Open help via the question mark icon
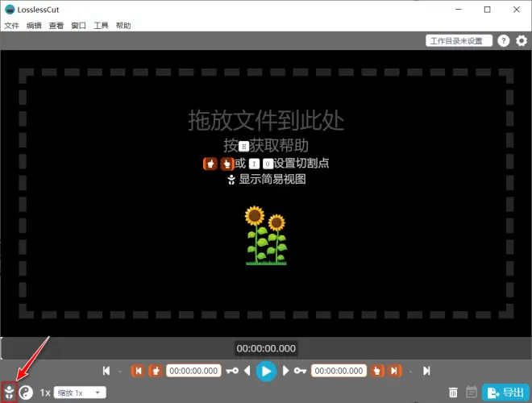This screenshot has width=532, height=403. coord(504,41)
